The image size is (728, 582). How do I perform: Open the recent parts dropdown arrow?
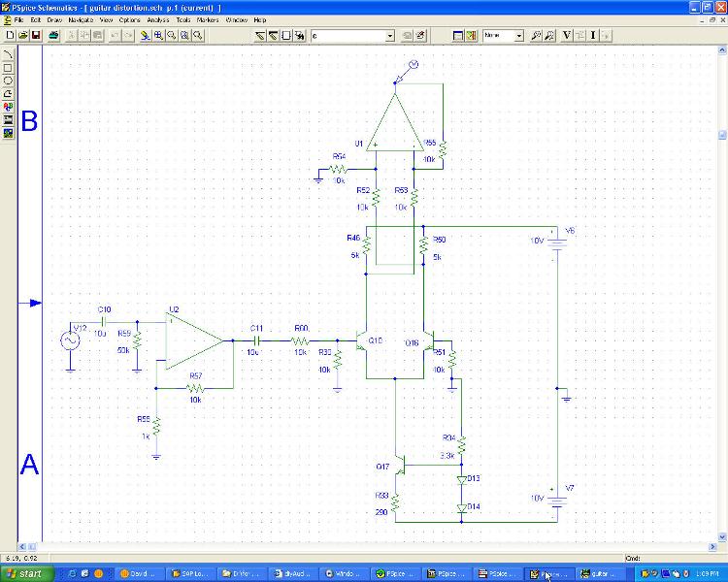[x=390, y=35]
